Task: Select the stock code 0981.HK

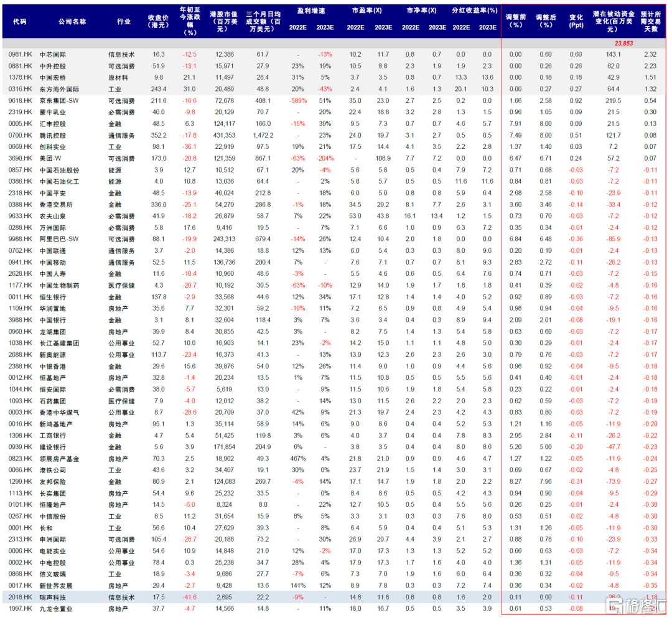Action: click(x=20, y=54)
